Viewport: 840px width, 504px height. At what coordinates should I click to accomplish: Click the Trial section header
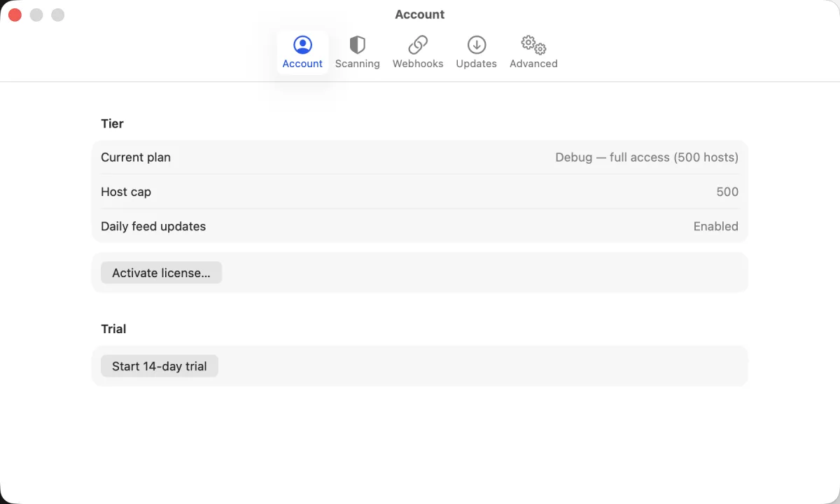(x=113, y=328)
